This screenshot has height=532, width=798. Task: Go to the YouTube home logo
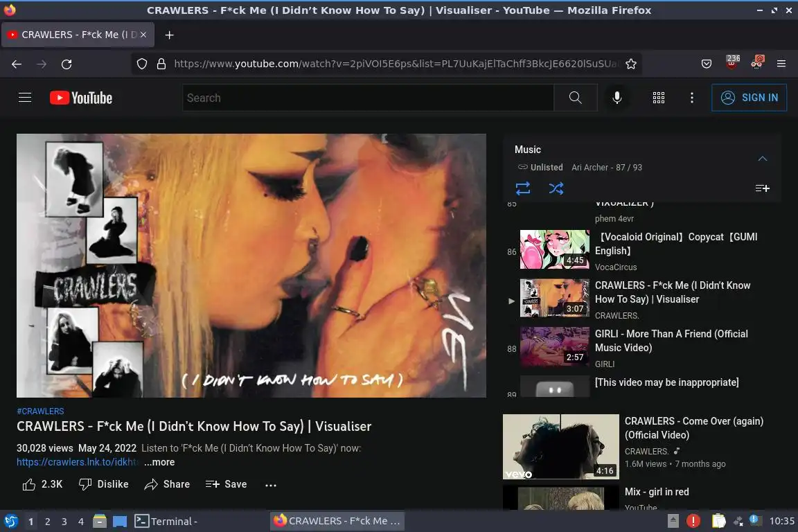(x=81, y=98)
